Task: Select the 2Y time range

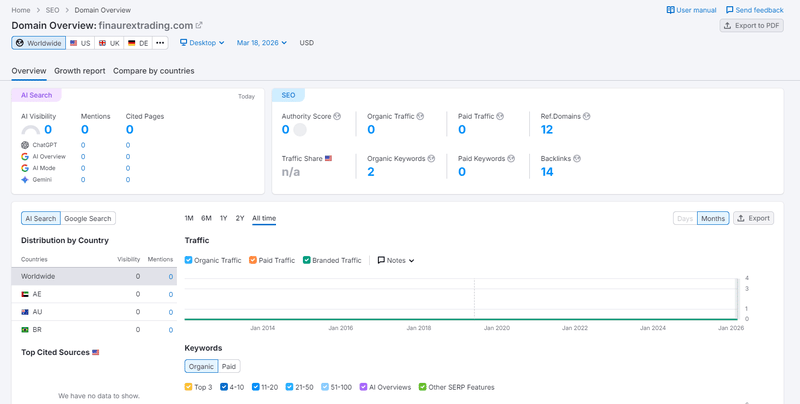Action: pyautogui.click(x=240, y=218)
